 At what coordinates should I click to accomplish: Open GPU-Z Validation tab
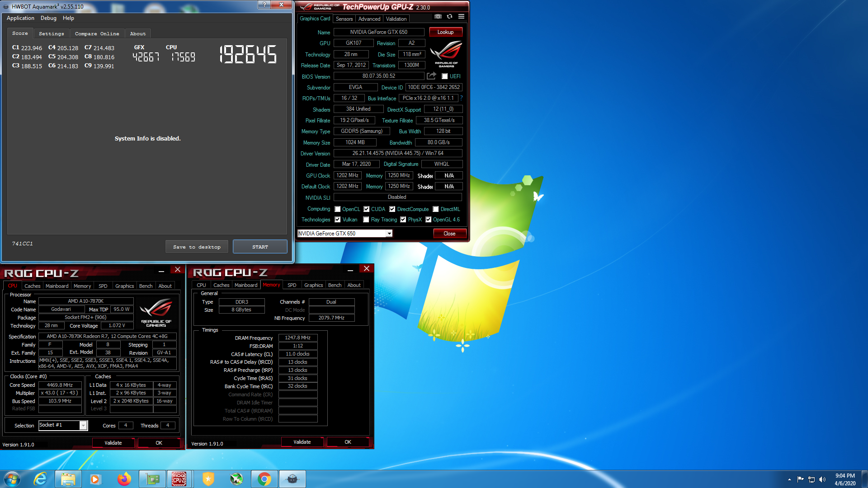click(396, 19)
